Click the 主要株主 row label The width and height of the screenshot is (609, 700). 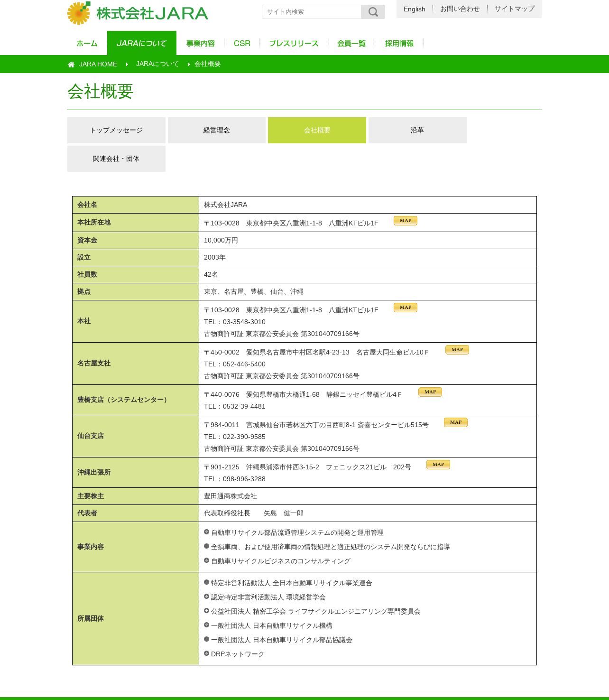coord(91,496)
